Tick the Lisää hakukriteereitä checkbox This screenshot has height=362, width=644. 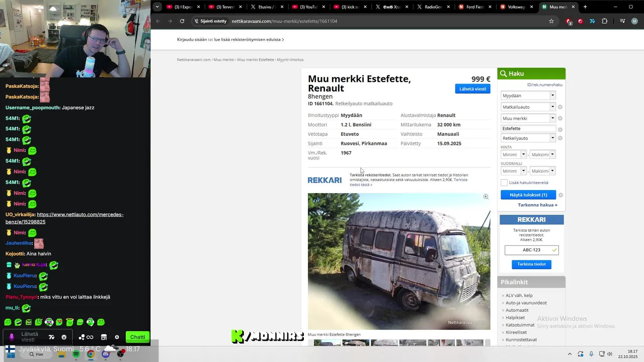tap(504, 183)
